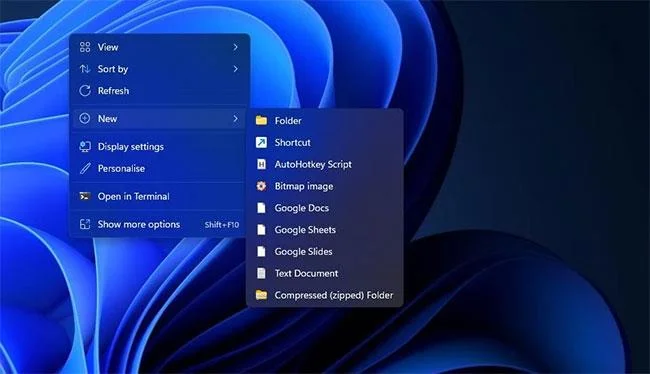Click the New plus-circle icon
Screen dimensions: 650x374
(x=85, y=119)
